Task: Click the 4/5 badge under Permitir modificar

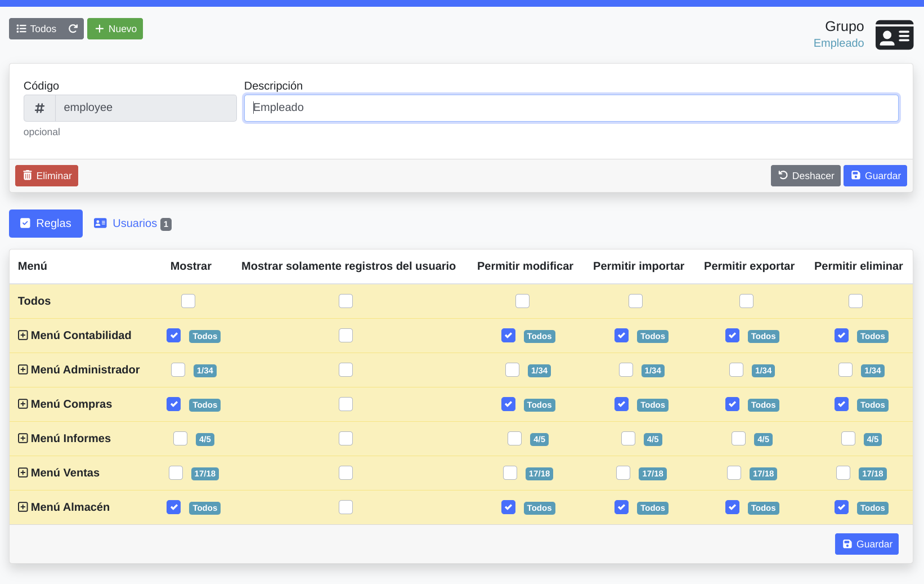Action: 539,439
